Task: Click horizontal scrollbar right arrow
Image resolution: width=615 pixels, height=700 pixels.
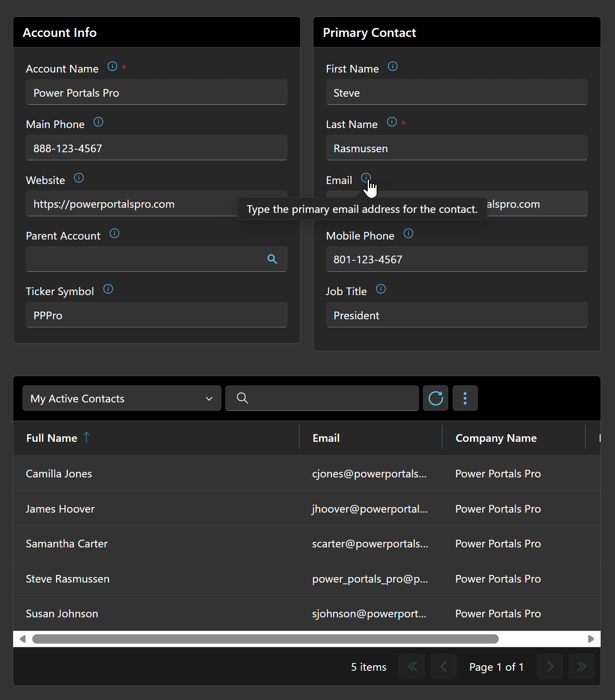Action: pos(591,639)
